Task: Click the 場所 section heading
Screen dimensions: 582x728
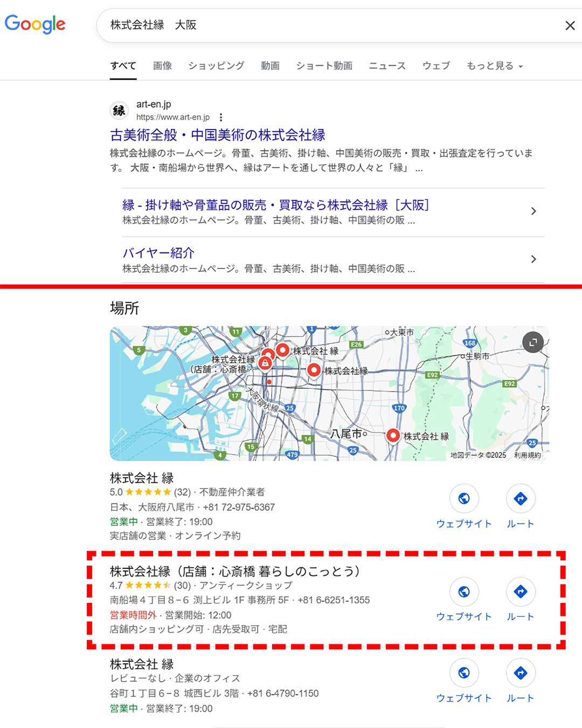Action: (x=124, y=308)
